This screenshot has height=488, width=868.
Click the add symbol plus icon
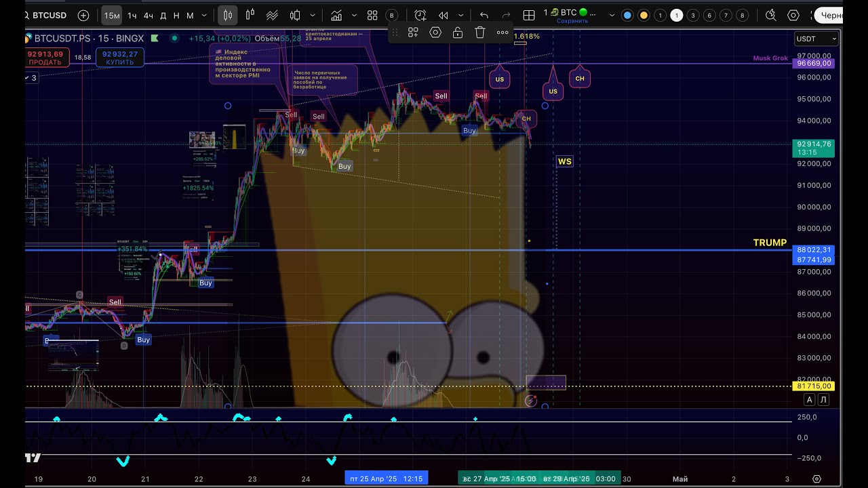pos(83,15)
